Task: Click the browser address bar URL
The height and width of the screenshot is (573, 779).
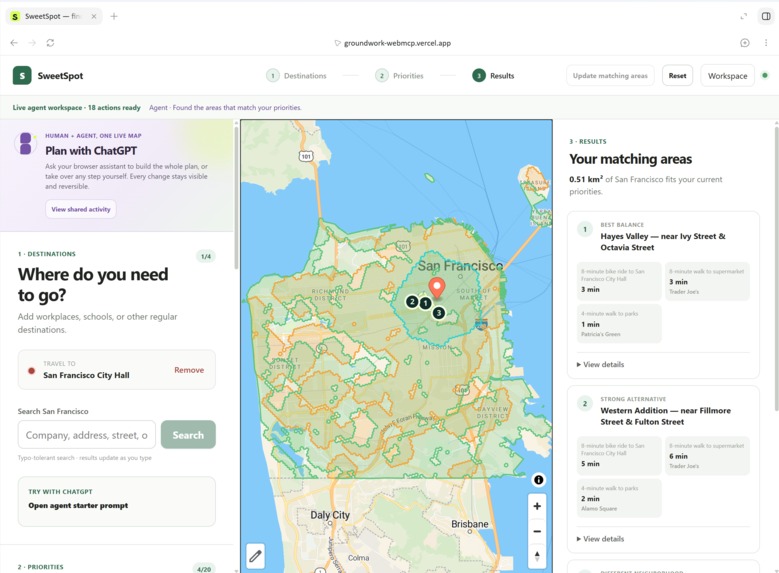Action: click(397, 43)
